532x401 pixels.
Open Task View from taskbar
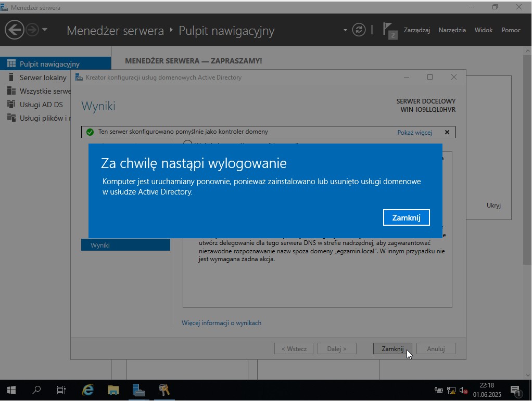(61, 390)
